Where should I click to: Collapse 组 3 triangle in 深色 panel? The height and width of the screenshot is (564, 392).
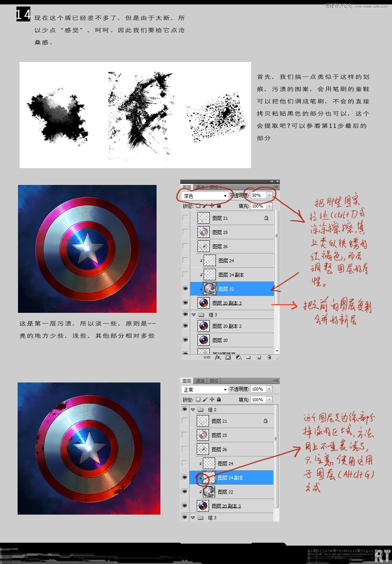click(x=193, y=315)
